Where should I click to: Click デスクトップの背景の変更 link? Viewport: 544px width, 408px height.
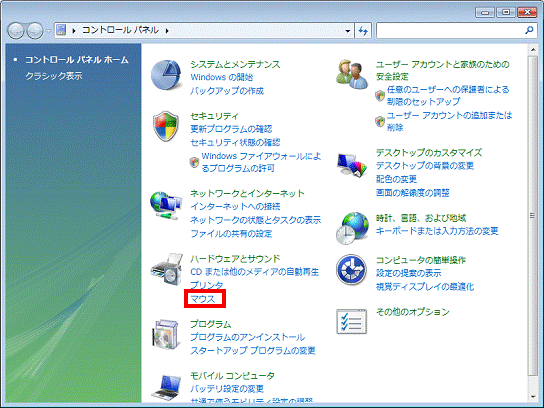[x=425, y=165]
